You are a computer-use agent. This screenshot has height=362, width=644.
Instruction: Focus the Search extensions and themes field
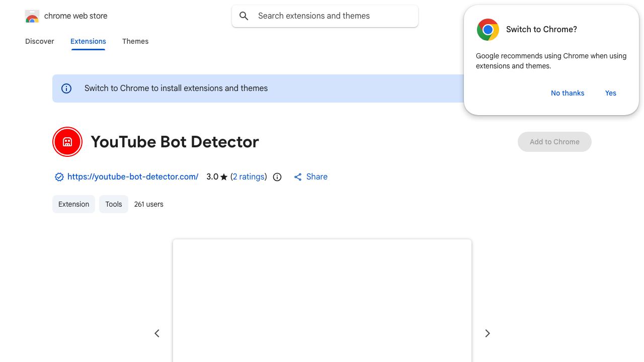325,16
